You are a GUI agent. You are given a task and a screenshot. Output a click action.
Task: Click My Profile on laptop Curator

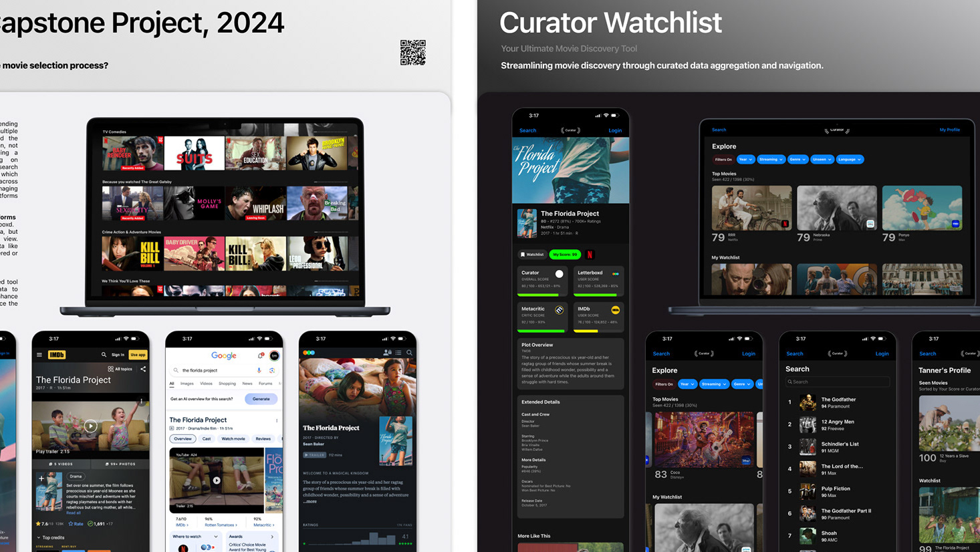click(949, 130)
